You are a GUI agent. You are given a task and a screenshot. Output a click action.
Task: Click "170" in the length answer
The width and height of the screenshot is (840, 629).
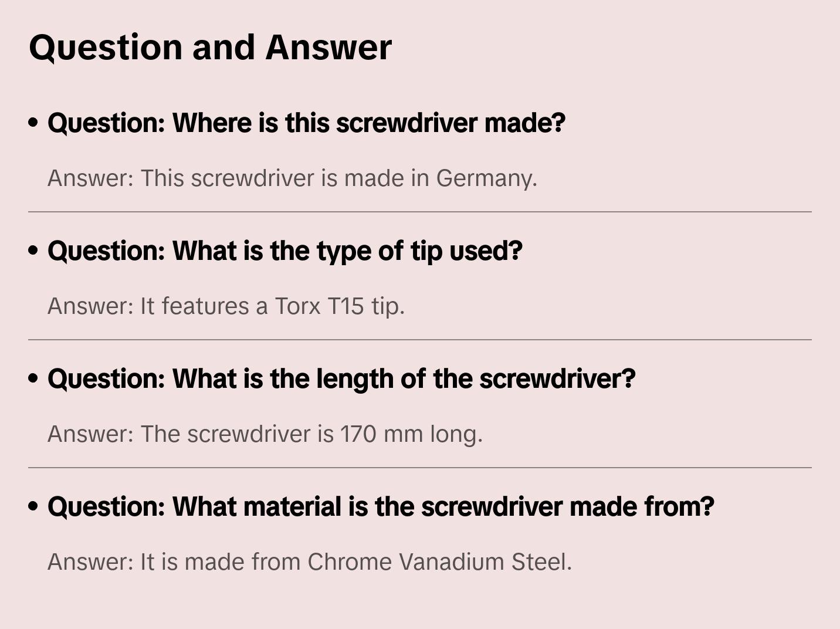coord(358,434)
